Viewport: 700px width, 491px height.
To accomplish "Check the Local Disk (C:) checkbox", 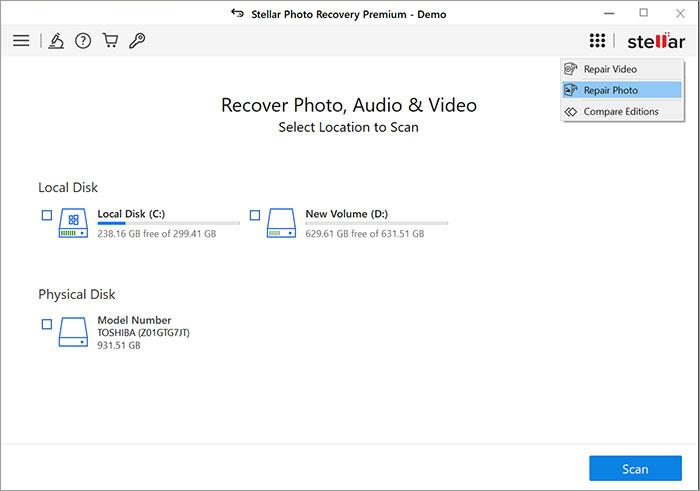I will point(47,215).
